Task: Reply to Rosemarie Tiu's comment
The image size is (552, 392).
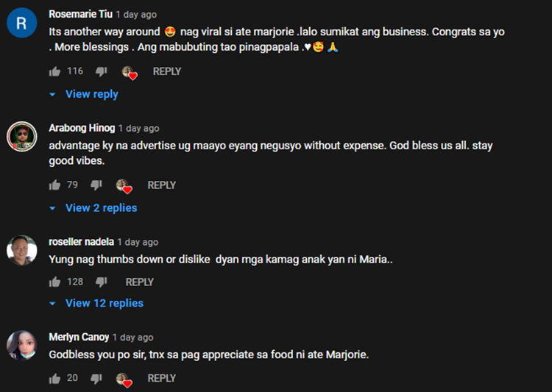Action: coord(167,71)
